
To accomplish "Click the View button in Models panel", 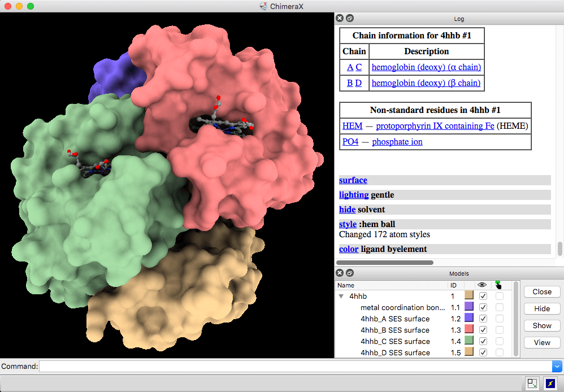I will pos(542,342).
